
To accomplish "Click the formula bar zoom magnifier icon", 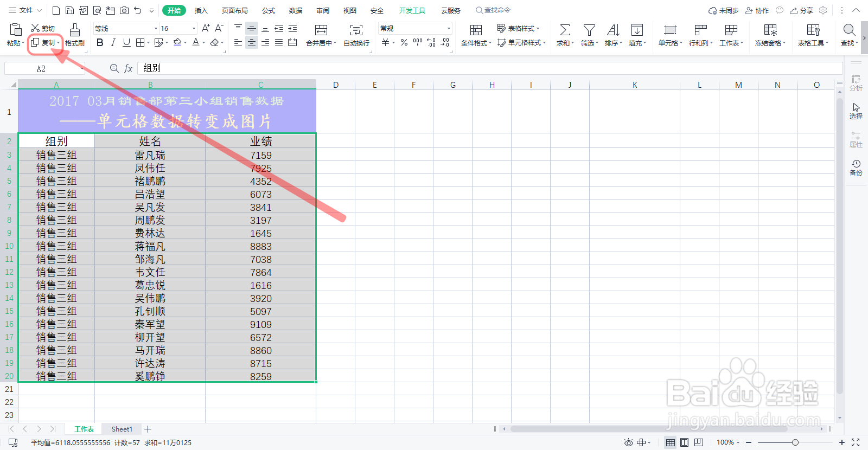I will coord(114,68).
